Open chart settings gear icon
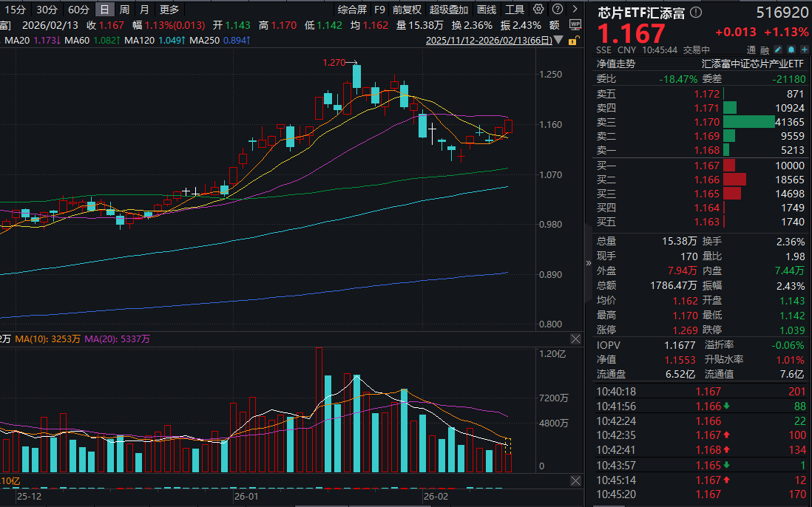 [538, 10]
